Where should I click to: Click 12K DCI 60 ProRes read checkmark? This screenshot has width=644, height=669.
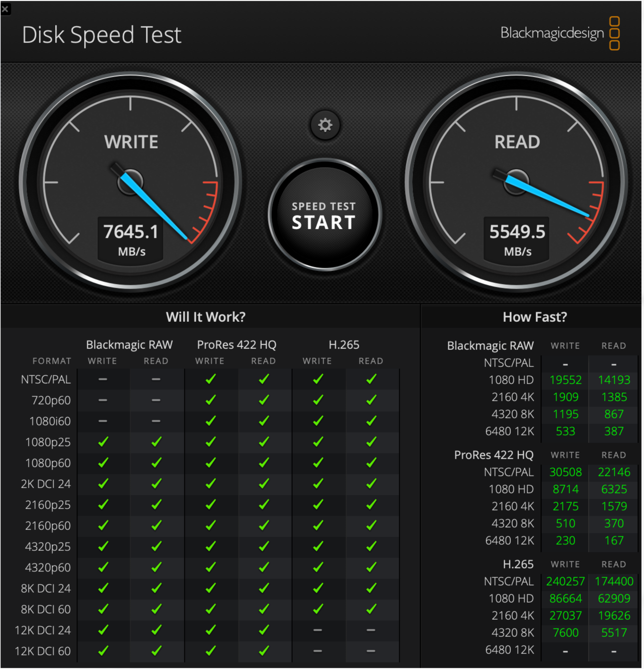click(x=264, y=651)
